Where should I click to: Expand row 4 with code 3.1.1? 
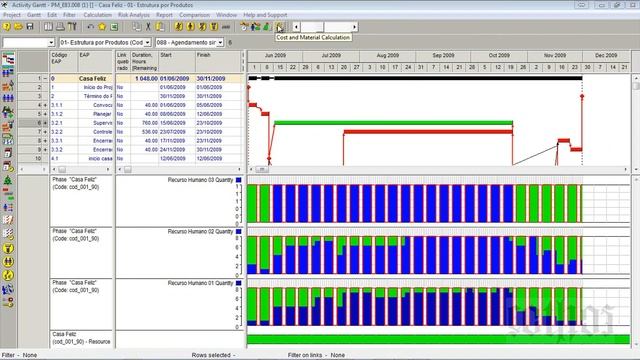point(45,105)
